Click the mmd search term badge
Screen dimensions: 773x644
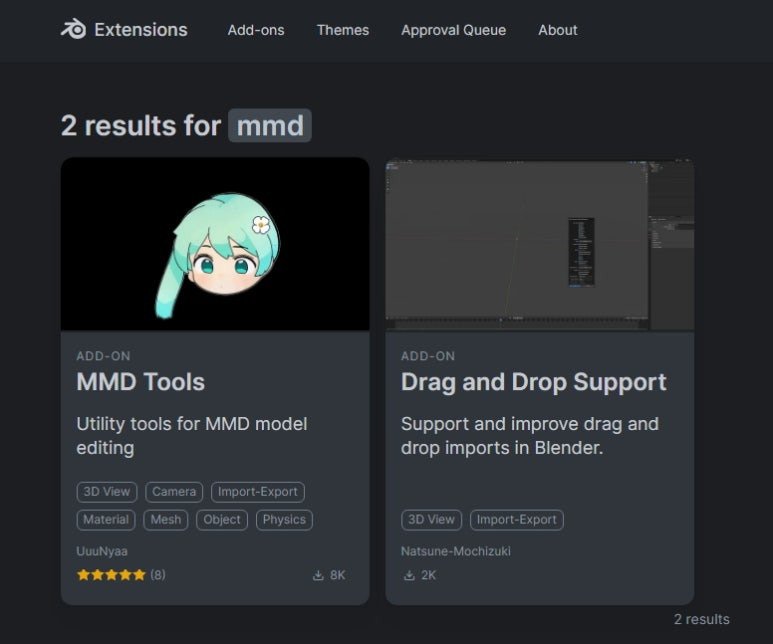[270, 125]
